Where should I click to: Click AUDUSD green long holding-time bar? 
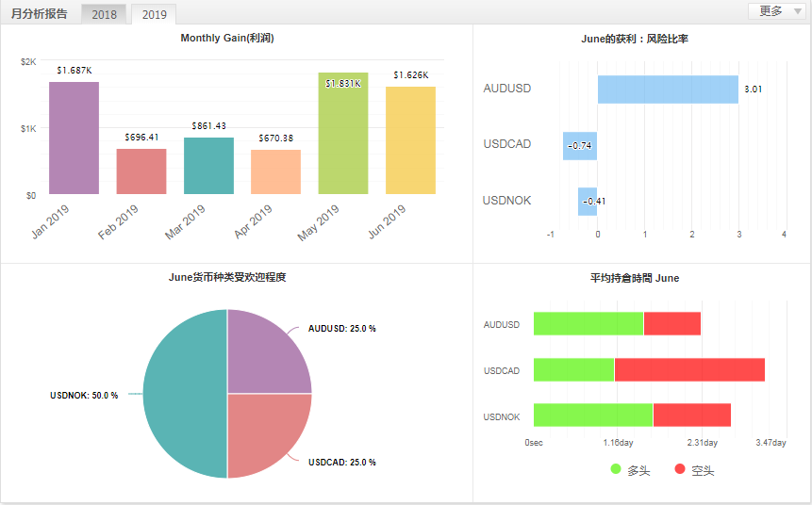(x=588, y=324)
